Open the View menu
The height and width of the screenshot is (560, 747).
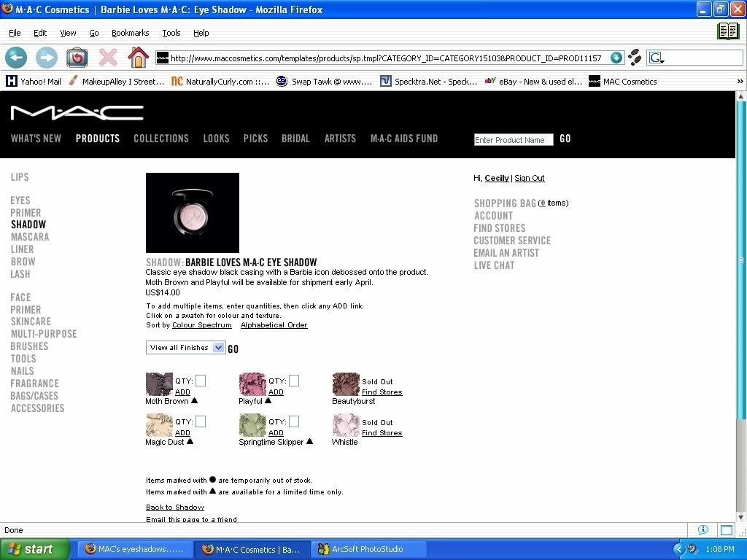tap(68, 33)
